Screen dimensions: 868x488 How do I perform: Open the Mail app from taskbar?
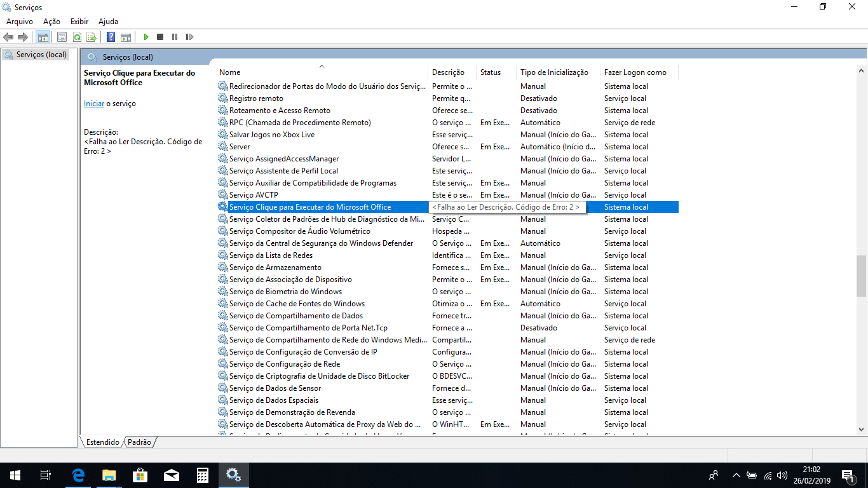click(172, 475)
